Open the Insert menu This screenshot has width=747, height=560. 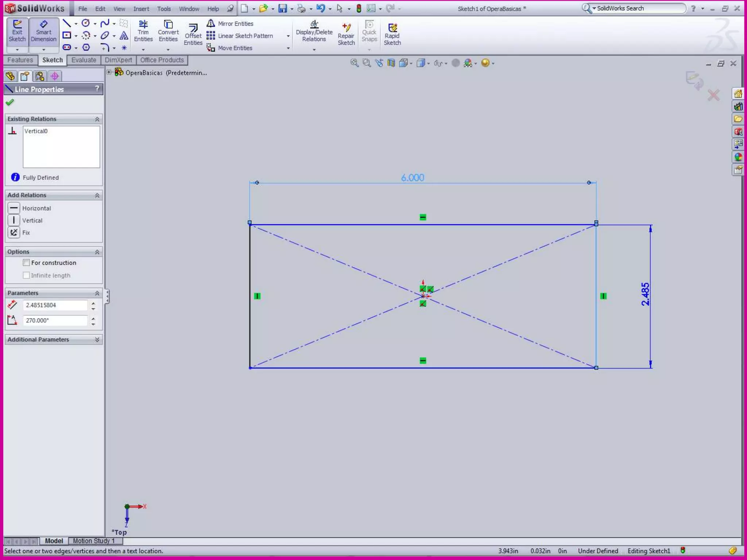(141, 9)
